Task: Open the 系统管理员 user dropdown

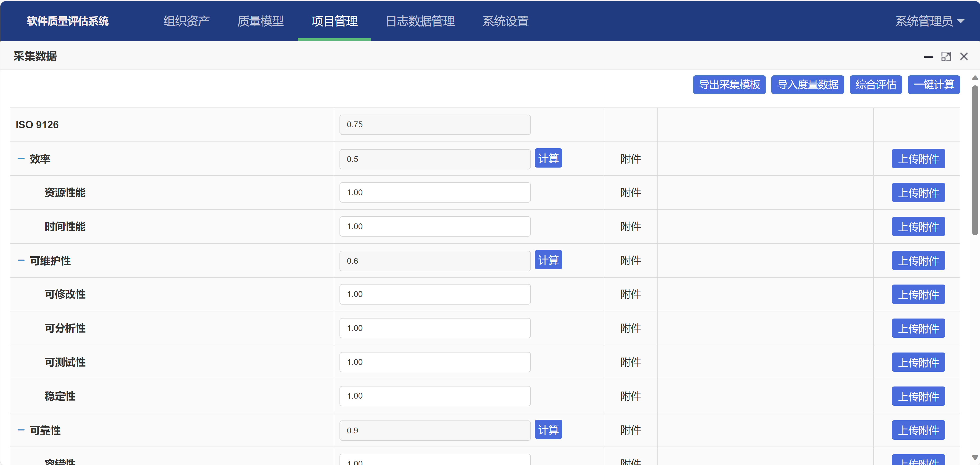Action: [x=929, y=21]
